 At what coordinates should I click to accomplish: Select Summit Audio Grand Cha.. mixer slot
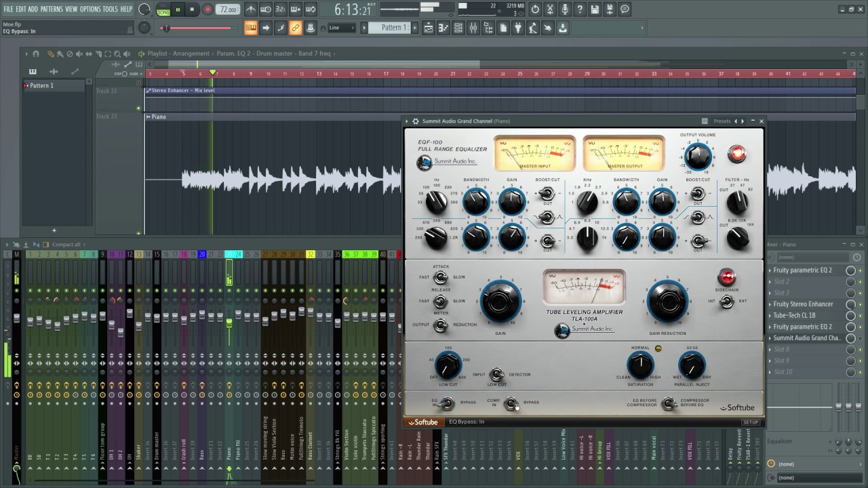pyautogui.click(x=807, y=338)
